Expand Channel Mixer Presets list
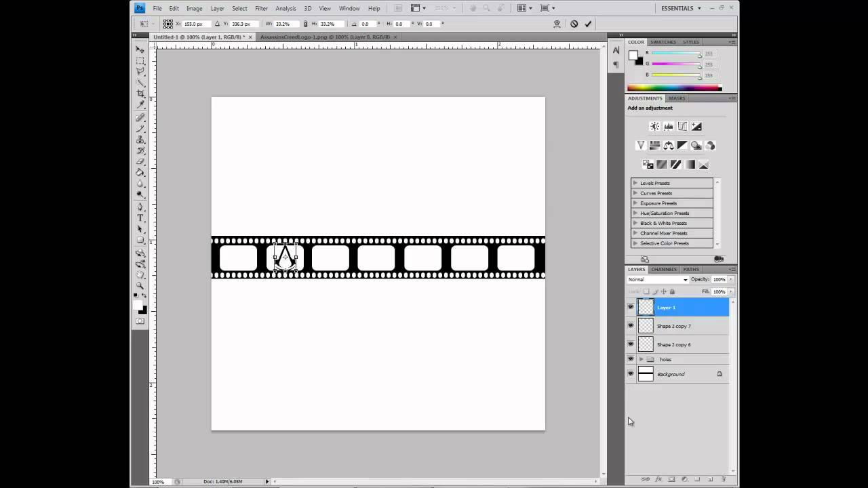 (x=635, y=233)
